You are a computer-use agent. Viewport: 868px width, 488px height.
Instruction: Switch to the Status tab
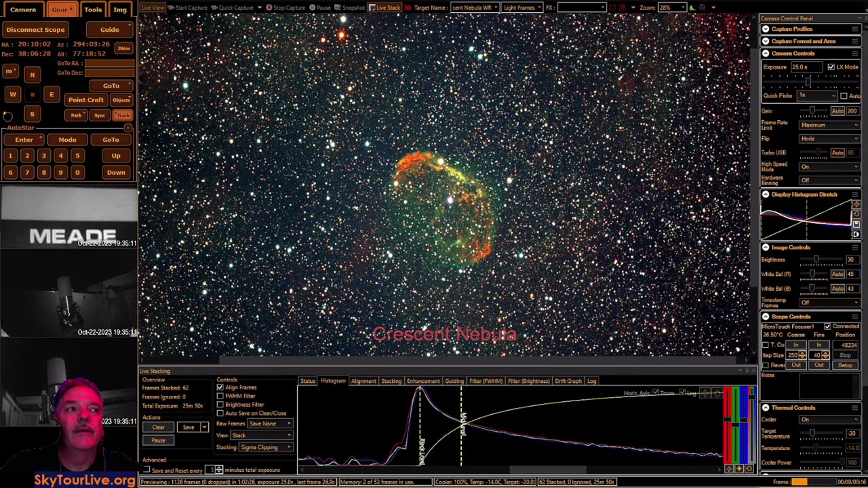point(308,381)
